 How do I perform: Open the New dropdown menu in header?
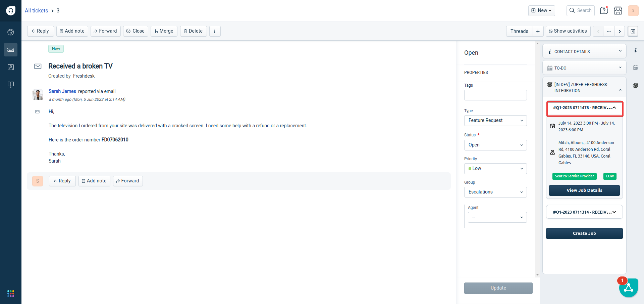coord(541,11)
